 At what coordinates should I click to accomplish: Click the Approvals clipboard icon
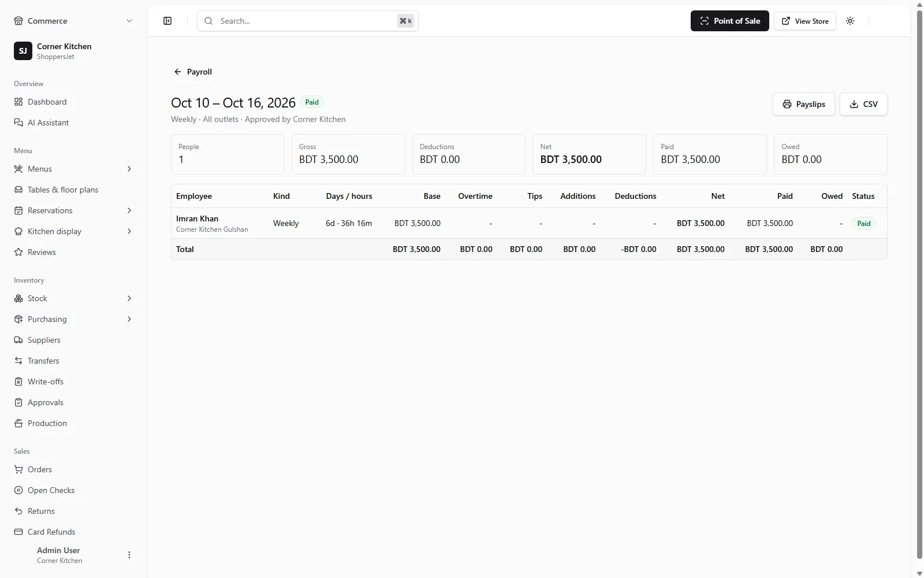click(18, 402)
